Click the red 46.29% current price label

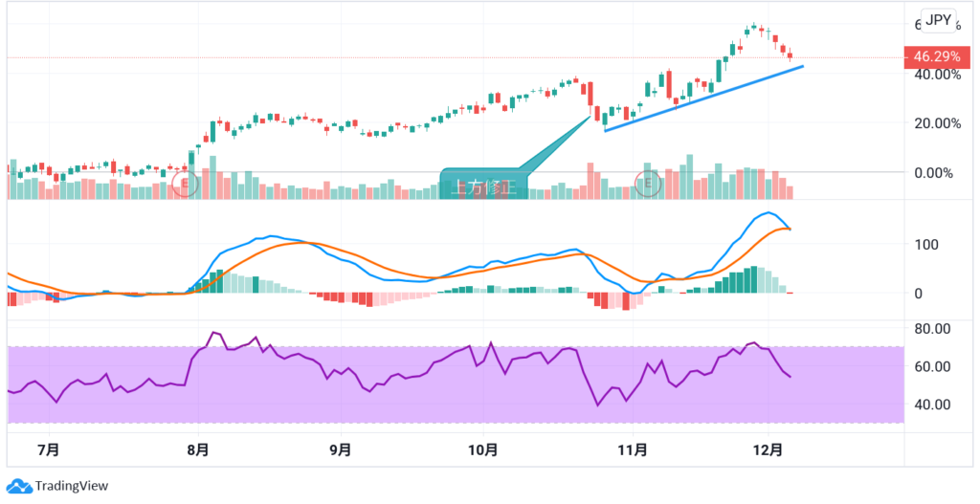[x=935, y=57]
